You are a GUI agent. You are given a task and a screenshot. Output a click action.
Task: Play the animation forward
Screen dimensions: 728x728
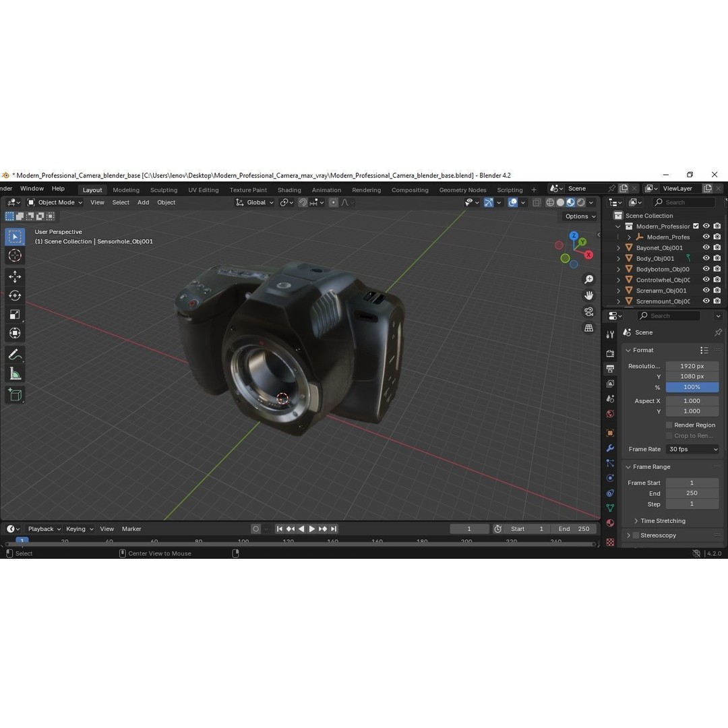[x=312, y=529]
